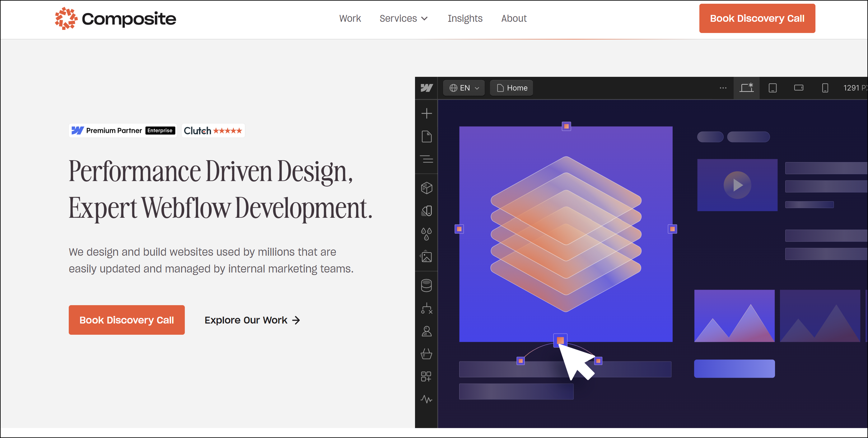Expand the Services navigation dropdown
This screenshot has width=868, height=438.
click(403, 19)
